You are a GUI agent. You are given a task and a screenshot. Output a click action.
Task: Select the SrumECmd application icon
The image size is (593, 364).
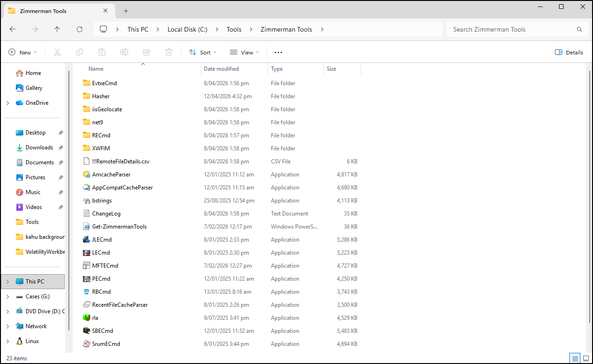pyautogui.click(x=86, y=344)
